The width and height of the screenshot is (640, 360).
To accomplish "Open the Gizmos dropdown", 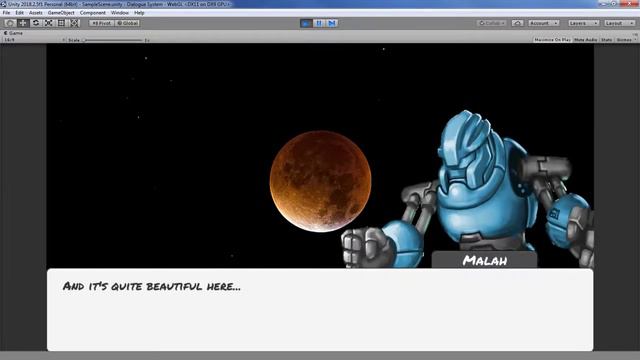I will [626, 40].
